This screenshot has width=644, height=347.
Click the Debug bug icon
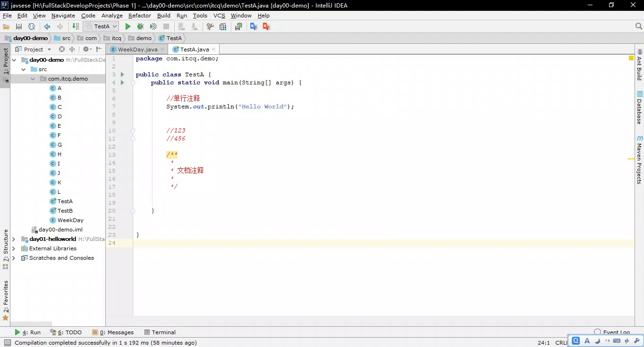(140, 27)
